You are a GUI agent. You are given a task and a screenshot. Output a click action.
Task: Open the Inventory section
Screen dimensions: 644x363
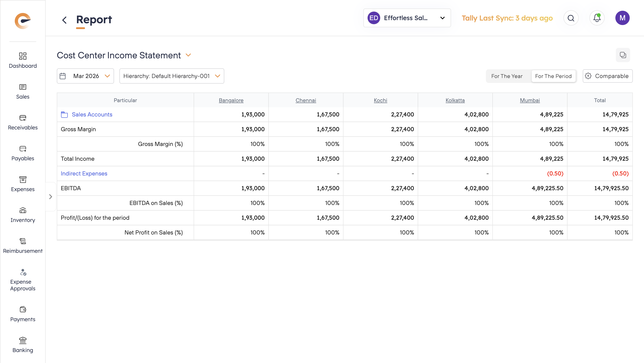23,215
